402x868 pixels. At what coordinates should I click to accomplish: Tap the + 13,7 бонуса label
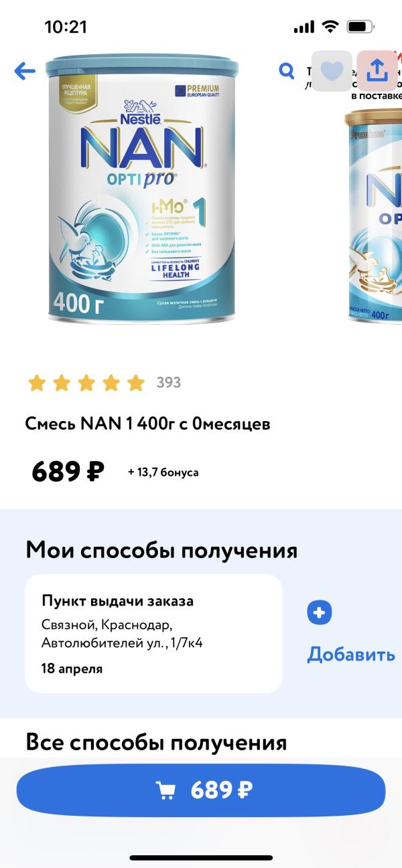pyautogui.click(x=163, y=472)
